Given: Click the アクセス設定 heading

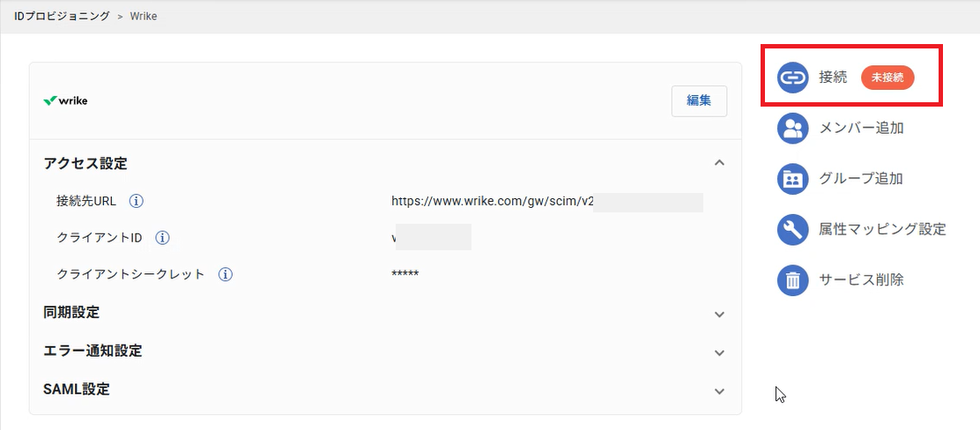Looking at the screenshot, I should (85, 164).
